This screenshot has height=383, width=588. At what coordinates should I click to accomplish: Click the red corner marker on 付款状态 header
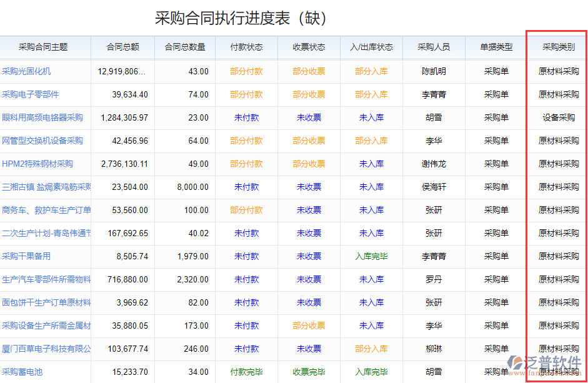(x=276, y=40)
